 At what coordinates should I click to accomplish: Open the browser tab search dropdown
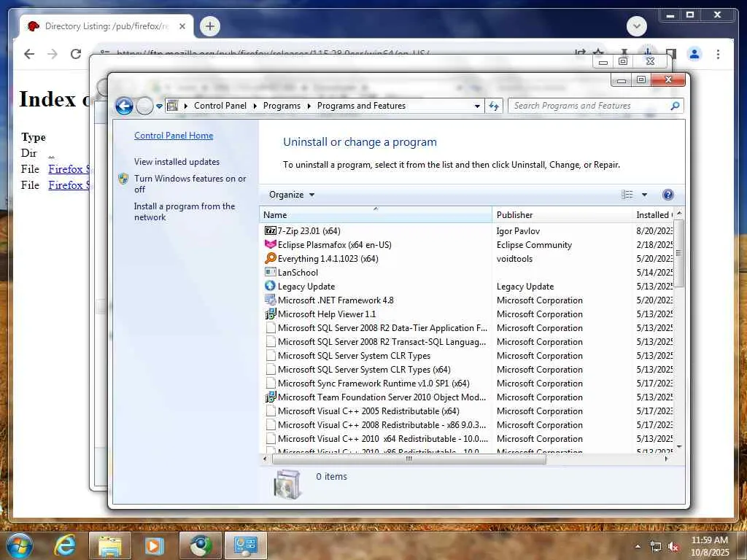coord(636,26)
